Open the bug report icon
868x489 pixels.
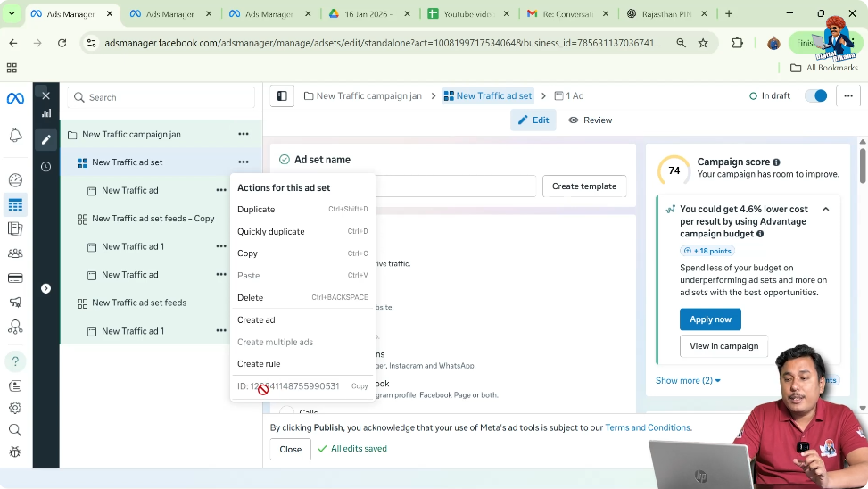(15, 452)
